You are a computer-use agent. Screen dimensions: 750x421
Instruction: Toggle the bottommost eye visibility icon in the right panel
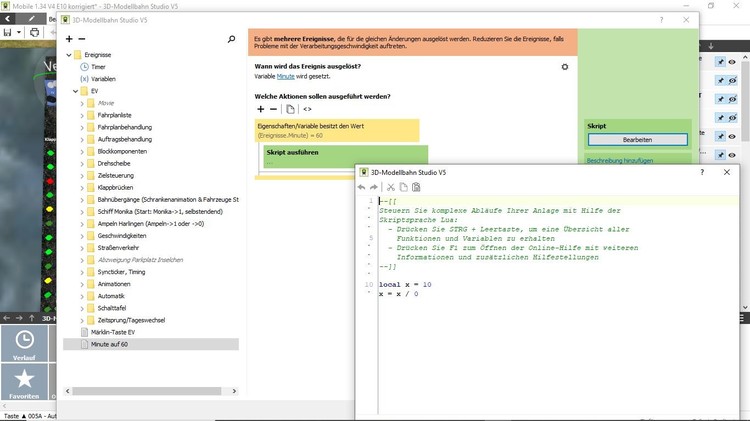[732, 155]
